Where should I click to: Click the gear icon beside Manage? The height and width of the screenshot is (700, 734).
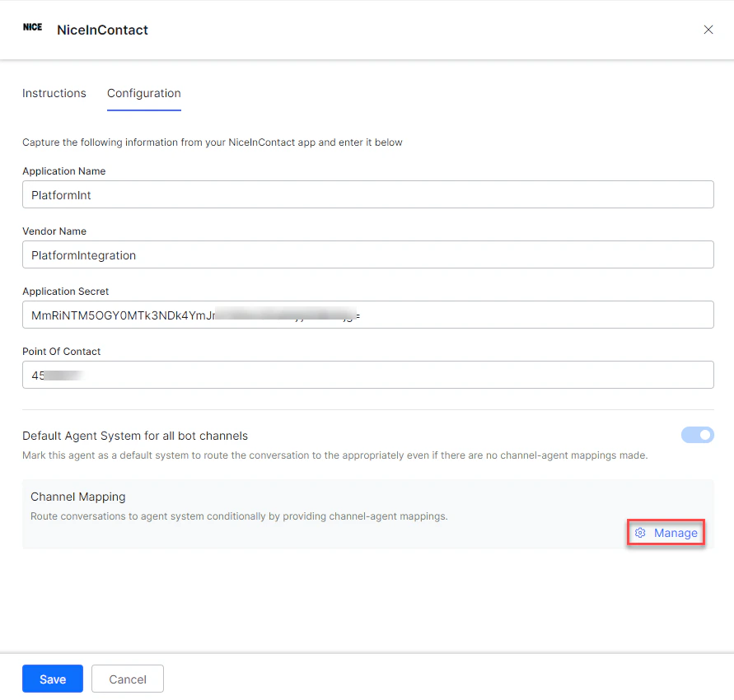[x=641, y=533]
